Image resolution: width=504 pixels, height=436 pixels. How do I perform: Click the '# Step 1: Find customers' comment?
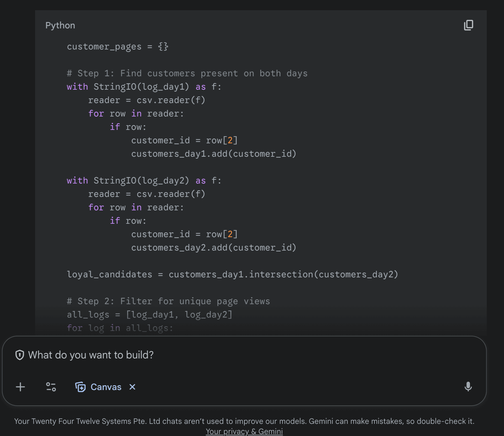click(x=187, y=73)
